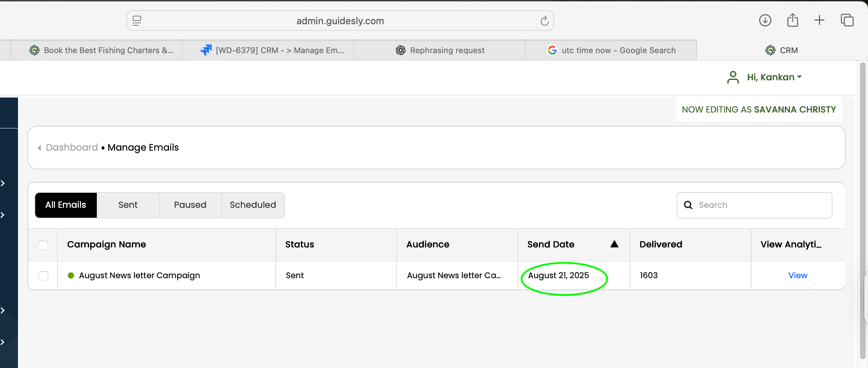Open the Safari downloads icon
This screenshot has width=868, height=368.
pos(765,20)
